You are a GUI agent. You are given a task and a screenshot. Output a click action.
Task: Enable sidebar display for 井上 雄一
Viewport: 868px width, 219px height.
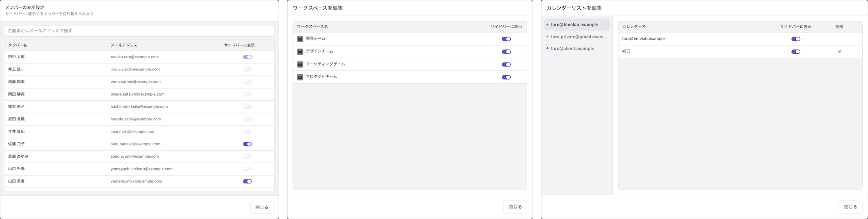(247, 70)
